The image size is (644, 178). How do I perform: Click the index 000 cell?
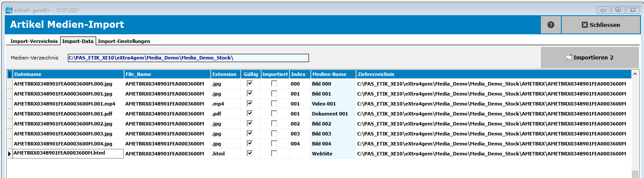(300, 83)
